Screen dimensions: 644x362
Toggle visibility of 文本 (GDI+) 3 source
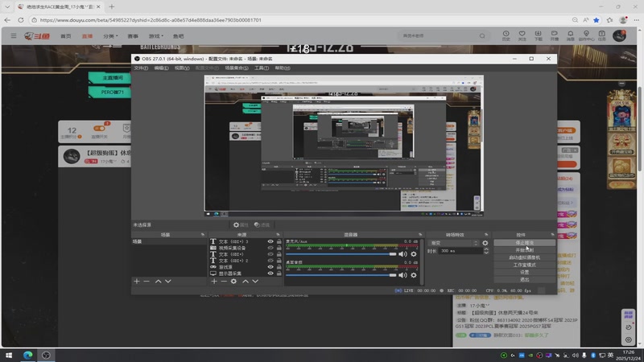[270, 241]
